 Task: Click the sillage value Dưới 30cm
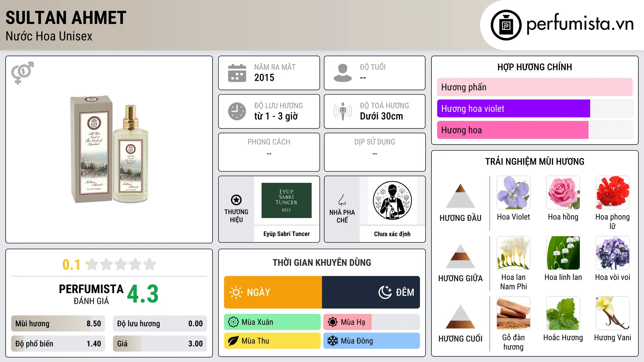coord(381,116)
